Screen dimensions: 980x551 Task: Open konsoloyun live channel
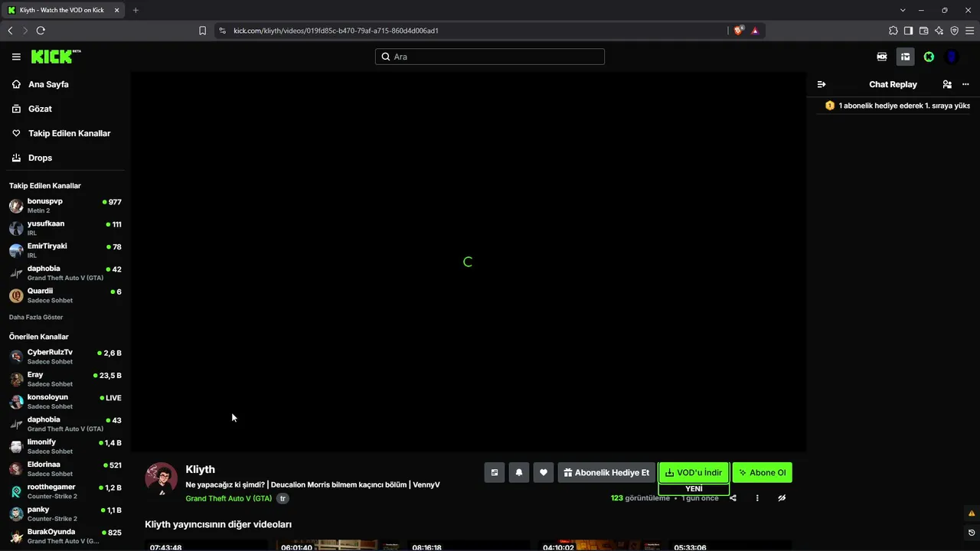pos(65,402)
